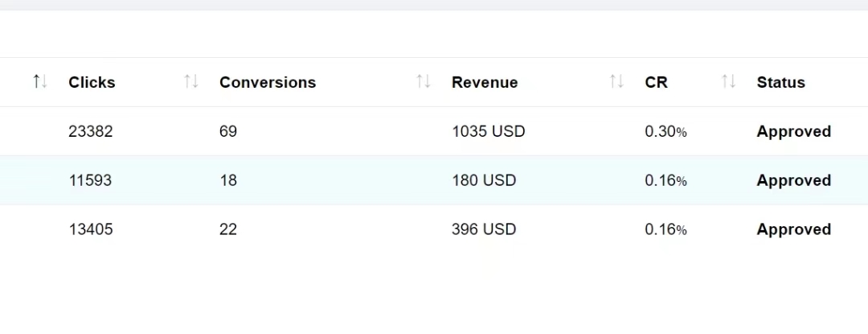Select the Conversions column header

click(268, 82)
